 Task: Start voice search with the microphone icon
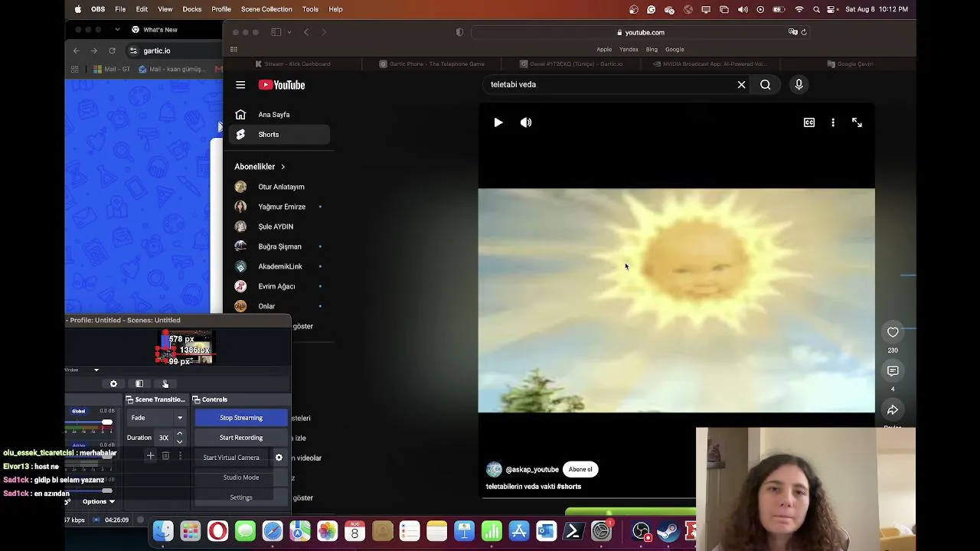click(x=799, y=85)
